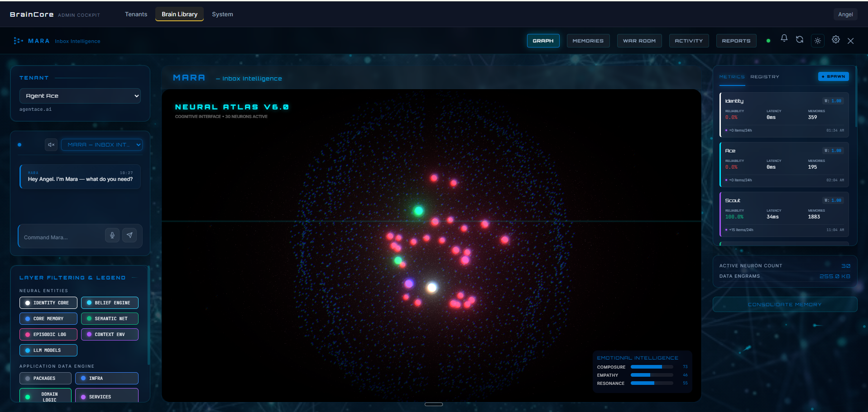
Task: Open the Ace metrics card
Action: [784, 165]
